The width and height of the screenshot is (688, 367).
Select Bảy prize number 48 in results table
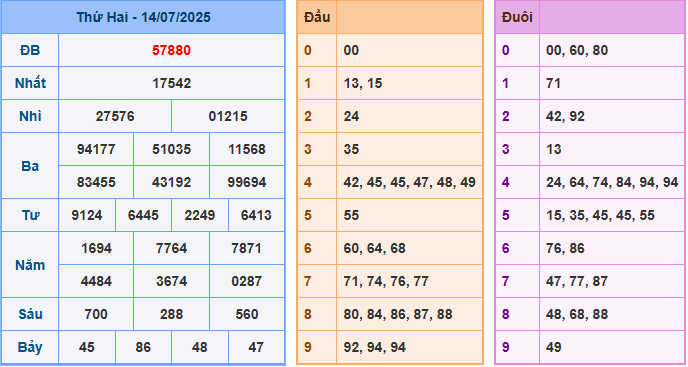[x=200, y=348]
